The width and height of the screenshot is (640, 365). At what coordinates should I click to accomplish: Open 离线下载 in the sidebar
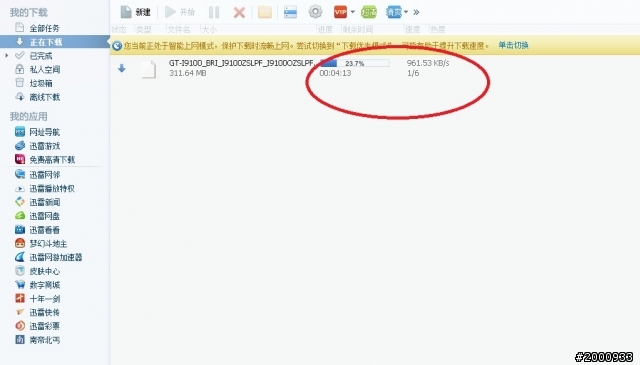(x=45, y=97)
